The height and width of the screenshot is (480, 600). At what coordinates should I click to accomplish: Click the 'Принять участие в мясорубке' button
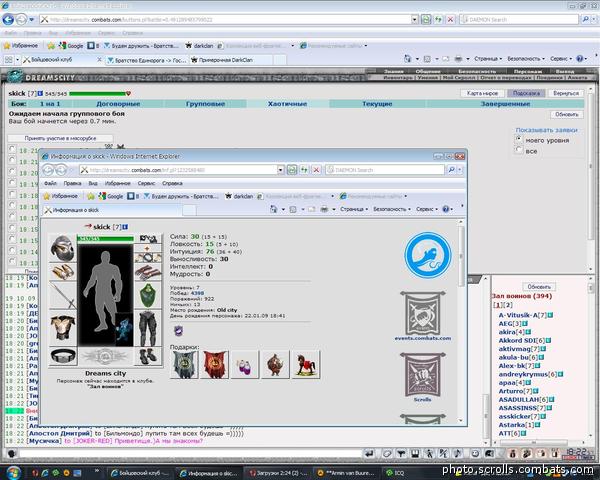coord(60,138)
